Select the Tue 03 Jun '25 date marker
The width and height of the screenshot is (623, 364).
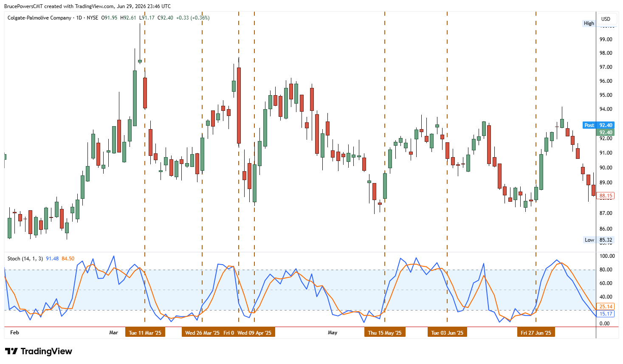[x=447, y=333]
